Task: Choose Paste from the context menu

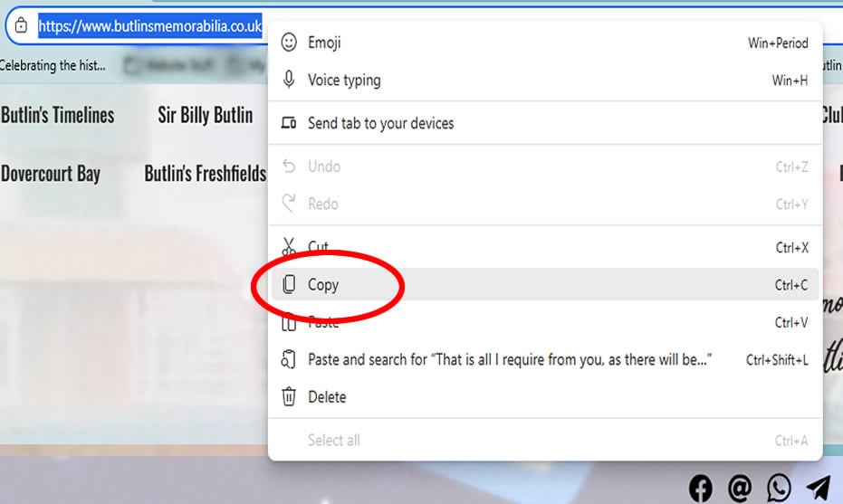Action: (323, 322)
